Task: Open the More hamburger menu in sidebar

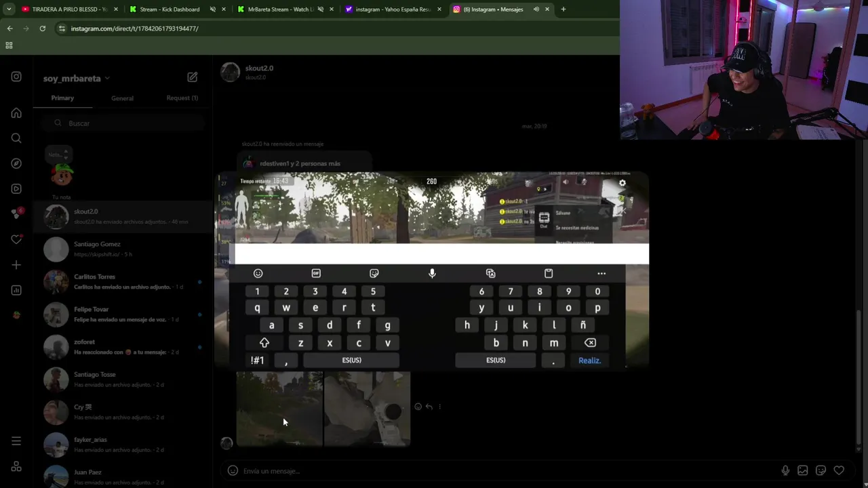Action: click(16, 441)
